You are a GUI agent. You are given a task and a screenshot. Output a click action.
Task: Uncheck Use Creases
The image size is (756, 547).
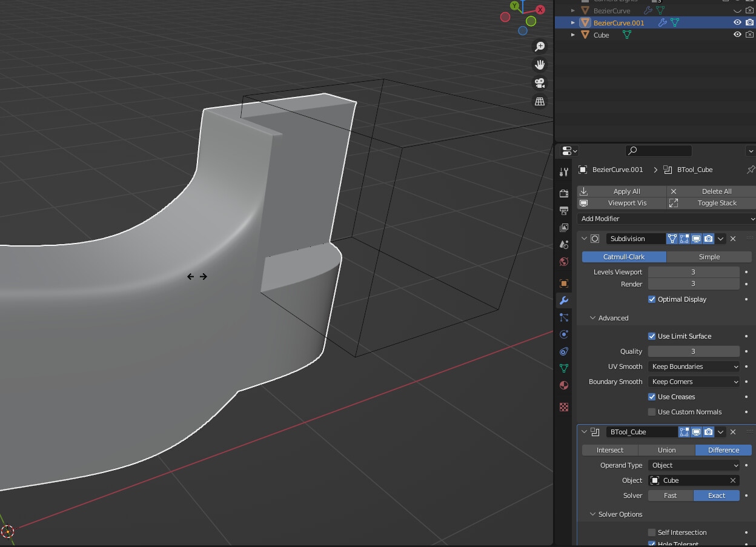pyautogui.click(x=652, y=397)
